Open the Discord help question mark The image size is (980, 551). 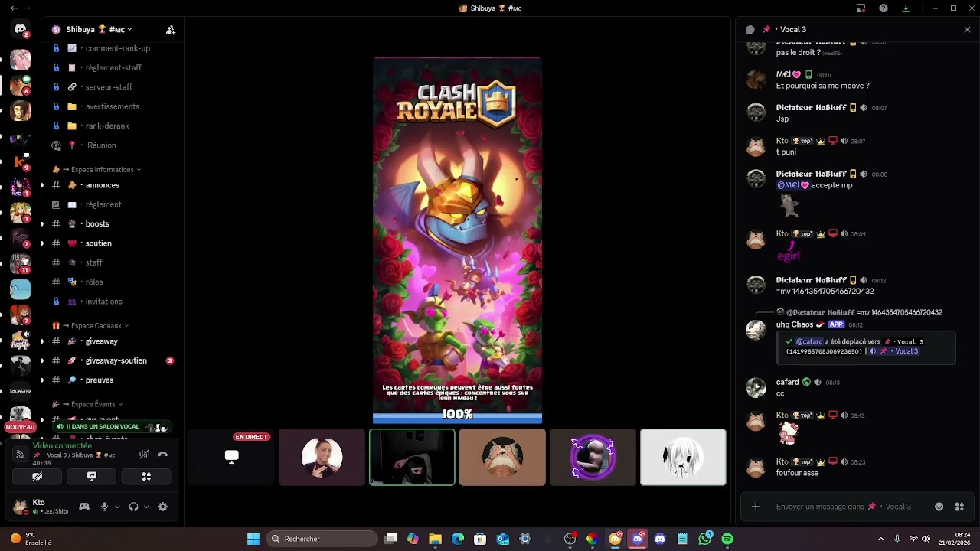[884, 8]
